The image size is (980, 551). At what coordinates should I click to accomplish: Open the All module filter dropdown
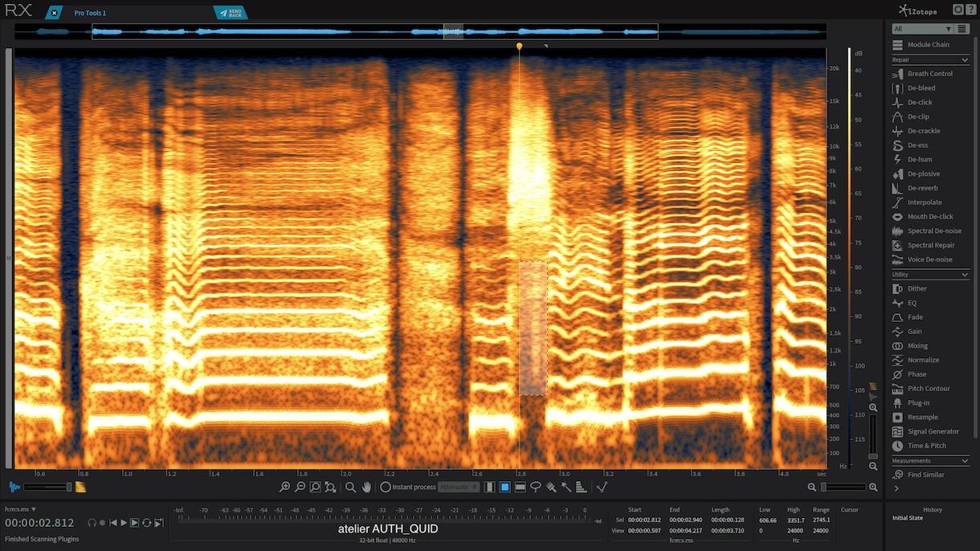pyautogui.click(x=922, y=29)
